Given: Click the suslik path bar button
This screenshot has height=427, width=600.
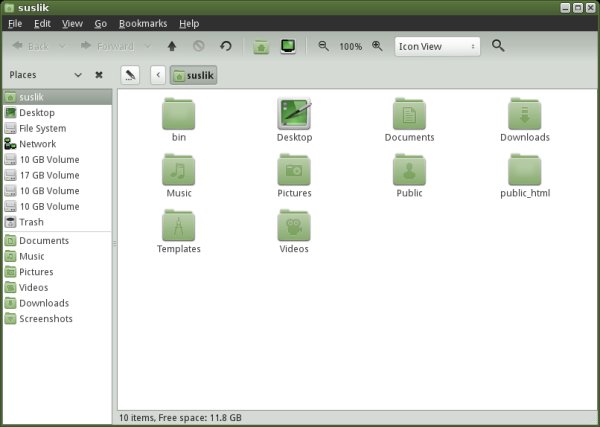Looking at the screenshot, I should click(194, 75).
